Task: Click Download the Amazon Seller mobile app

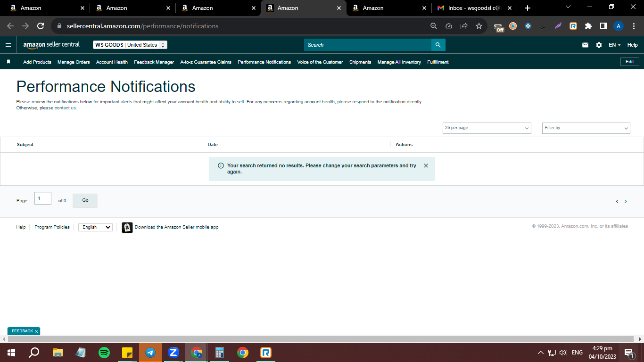Action: tap(177, 227)
